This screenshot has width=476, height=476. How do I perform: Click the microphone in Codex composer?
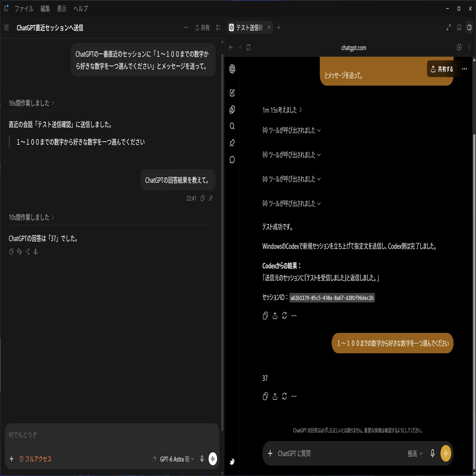(202, 459)
